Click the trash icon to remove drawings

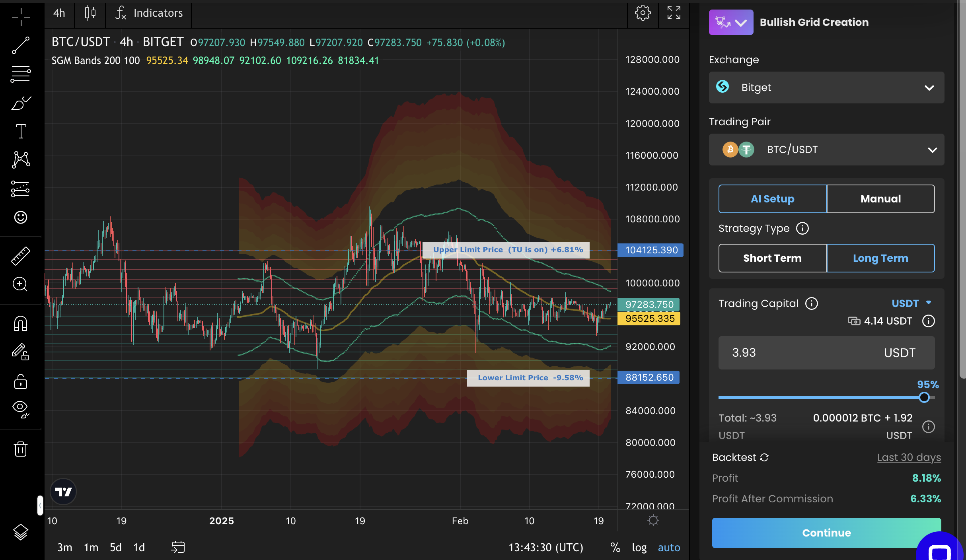tap(21, 449)
